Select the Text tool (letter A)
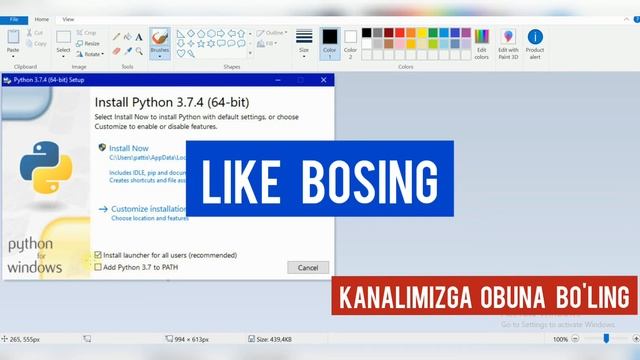This screenshot has width=640, height=360. [139, 37]
